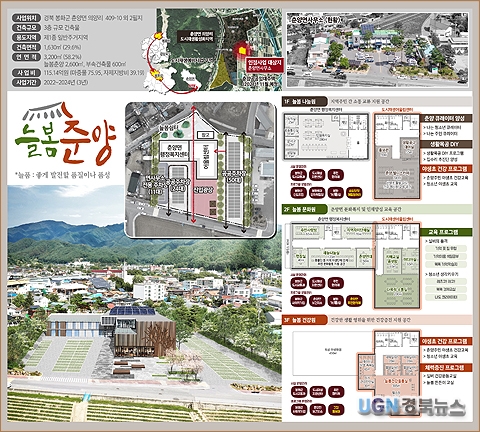Click the yellow highlighted site marker on satellite map
This screenshot has height=432, width=480.
coord(243,51)
